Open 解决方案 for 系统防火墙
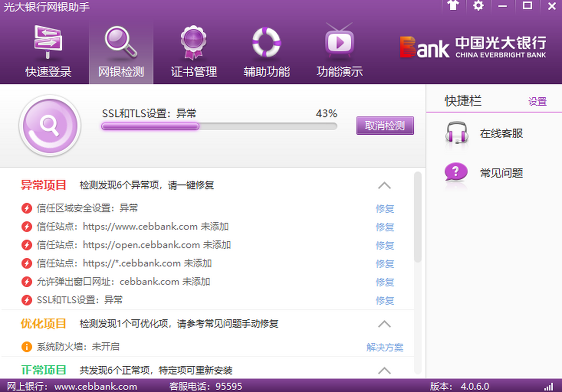 (x=385, y=347)
